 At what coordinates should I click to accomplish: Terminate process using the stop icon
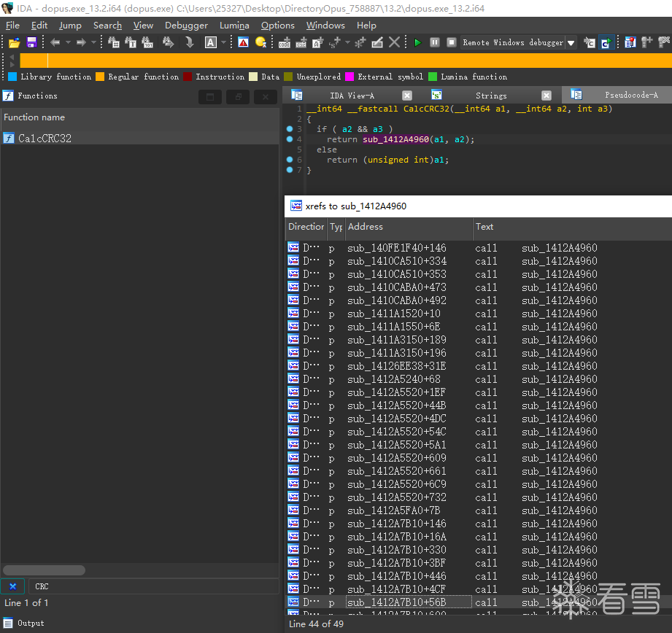(x=452, y=42)
